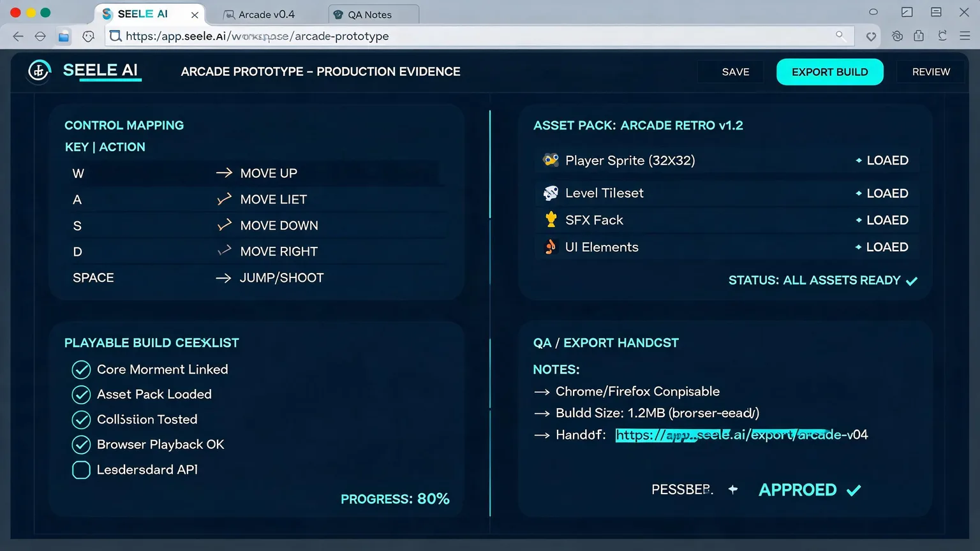
Task: Click the SEELE AI tab favicon
Action: click(x=107, y=14)
